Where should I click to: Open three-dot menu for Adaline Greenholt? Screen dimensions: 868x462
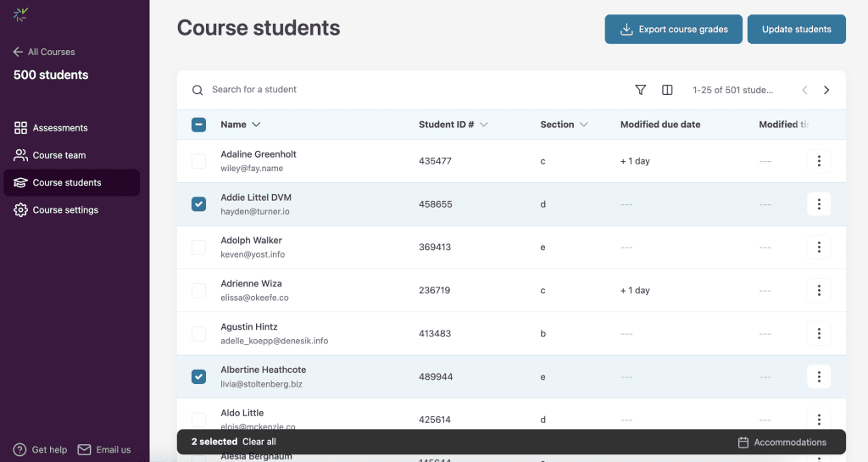[x=818, y=161]
